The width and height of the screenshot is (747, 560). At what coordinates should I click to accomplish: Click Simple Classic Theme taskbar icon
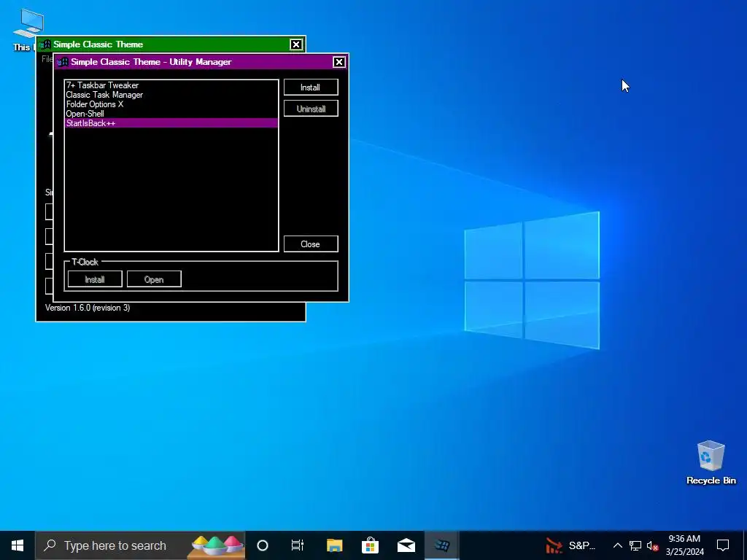pos(442,545)
